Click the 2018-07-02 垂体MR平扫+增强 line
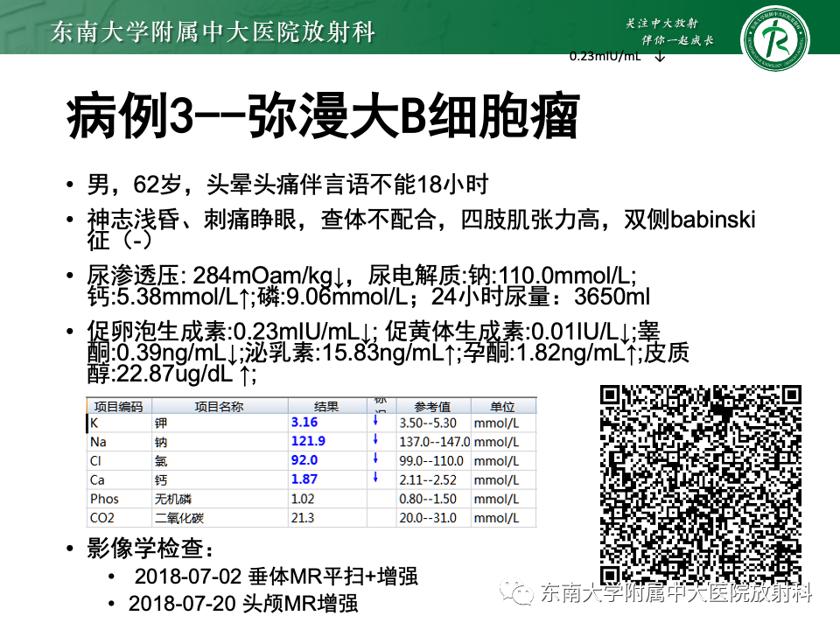Screen dimensions: 840x630 point(276,577)
